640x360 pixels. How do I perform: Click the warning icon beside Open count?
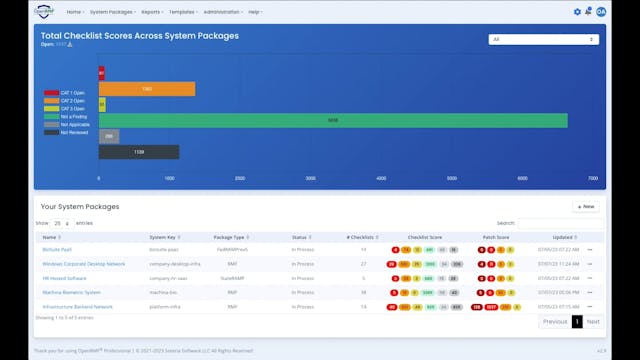(70, 44)
